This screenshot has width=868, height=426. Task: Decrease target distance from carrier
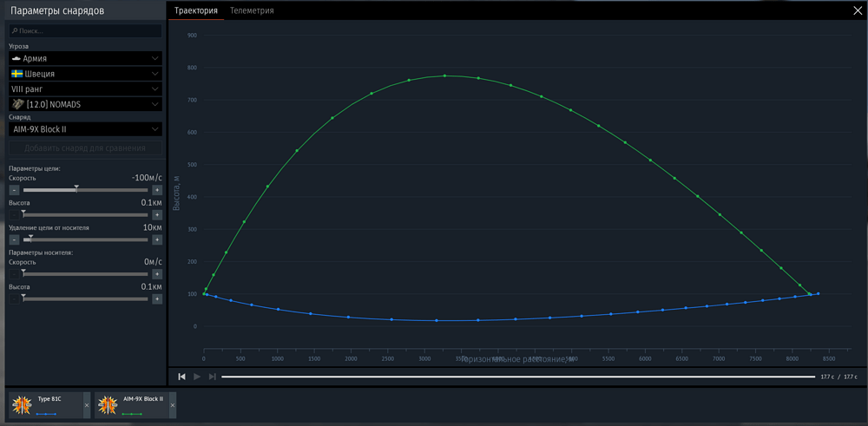(15, 239)
